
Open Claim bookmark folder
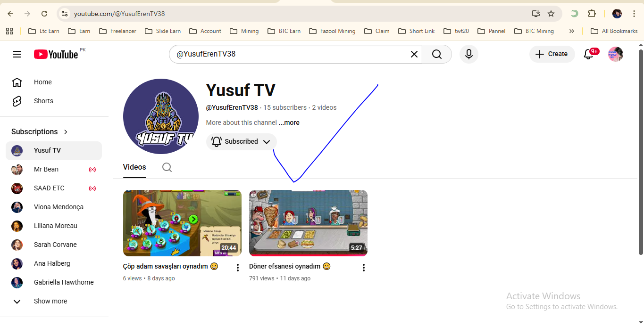click(x=377, y=31)
